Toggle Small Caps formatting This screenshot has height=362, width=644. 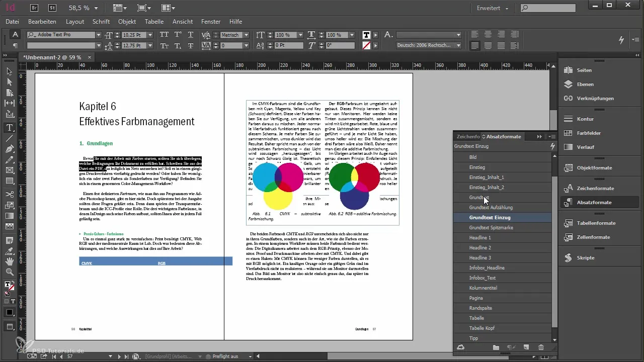164,45
